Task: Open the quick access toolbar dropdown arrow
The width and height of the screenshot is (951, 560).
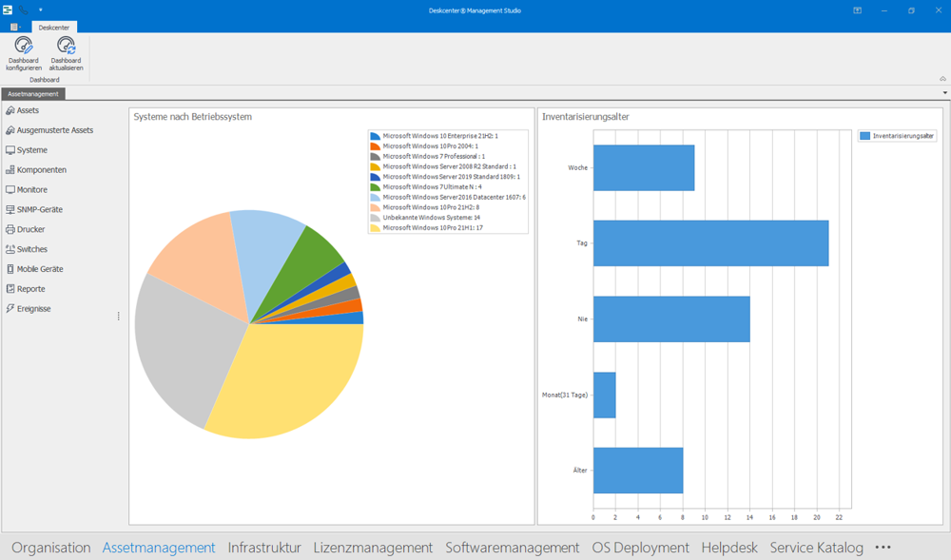Action: coord(41,10)
